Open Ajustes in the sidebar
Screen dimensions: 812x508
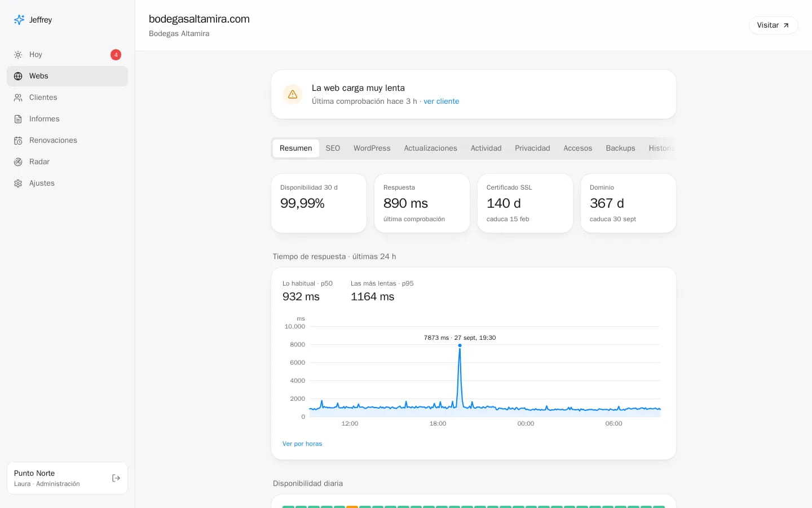67,183
